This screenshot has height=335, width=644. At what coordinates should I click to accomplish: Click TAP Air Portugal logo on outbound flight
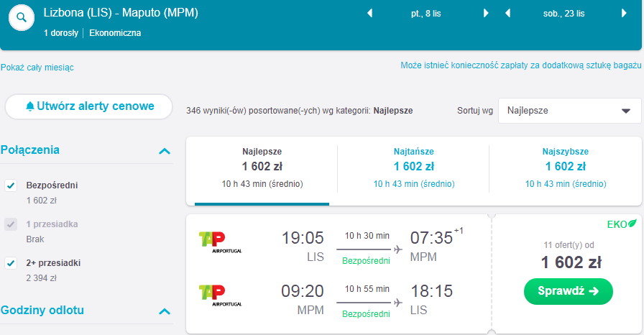(221, 243)
